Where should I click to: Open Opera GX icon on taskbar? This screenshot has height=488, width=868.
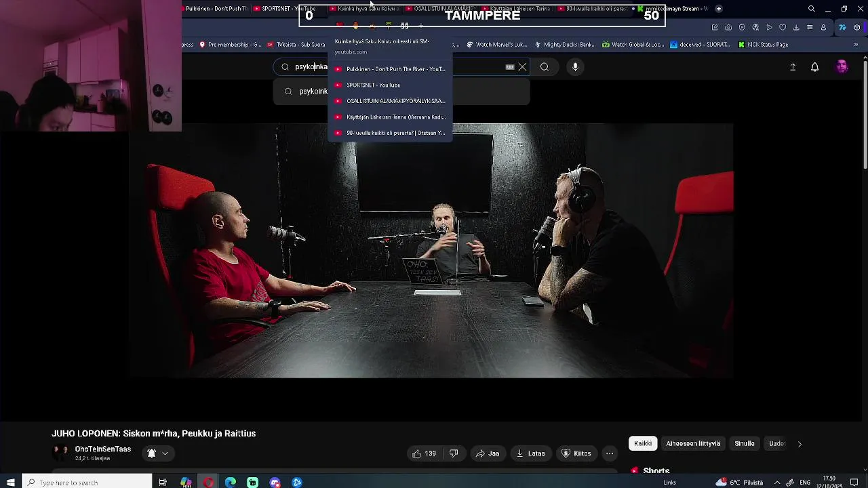(208, 483)
